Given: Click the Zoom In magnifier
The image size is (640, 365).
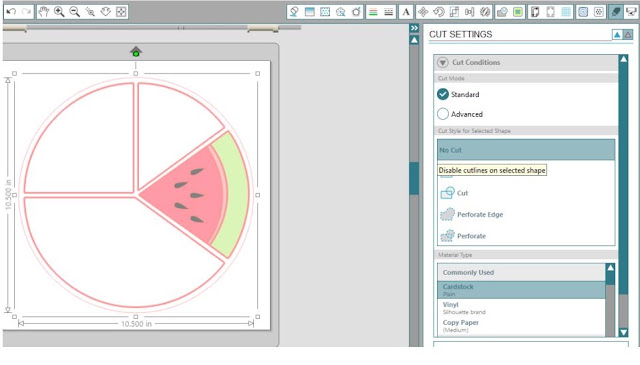Looking at the screenshot, I should pyautogui.click(x=59, y=12).
